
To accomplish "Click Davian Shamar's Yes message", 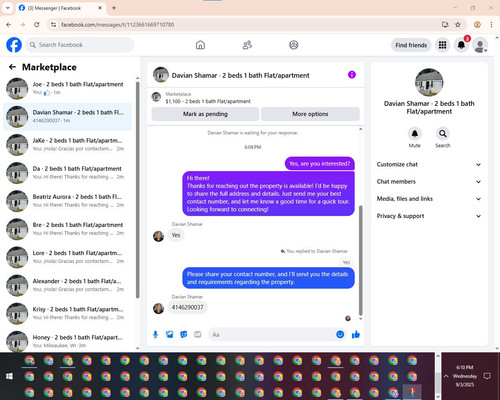I will 176,235.
